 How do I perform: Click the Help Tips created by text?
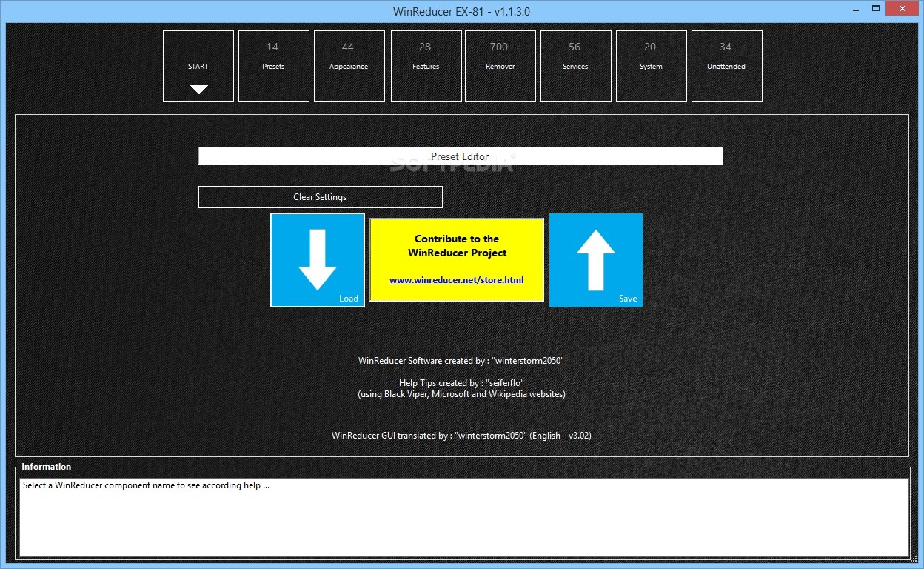461,383
